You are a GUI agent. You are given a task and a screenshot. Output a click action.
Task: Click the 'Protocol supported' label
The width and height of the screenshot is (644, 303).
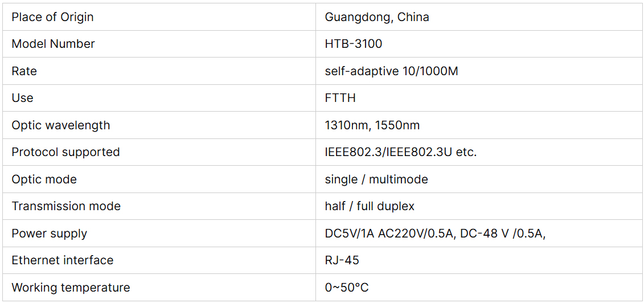tap(65, 152)
